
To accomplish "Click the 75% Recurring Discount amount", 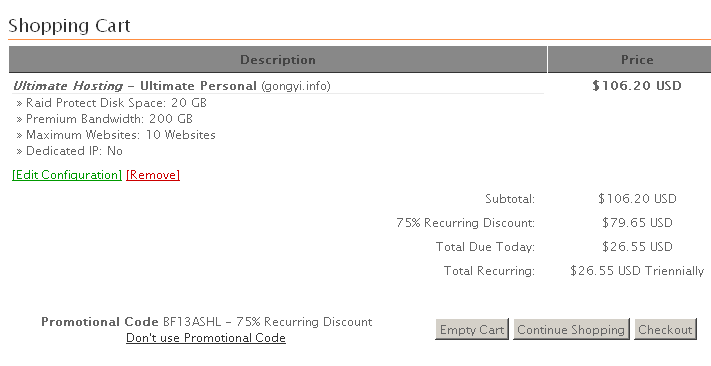I will click(x=637, y=223).
